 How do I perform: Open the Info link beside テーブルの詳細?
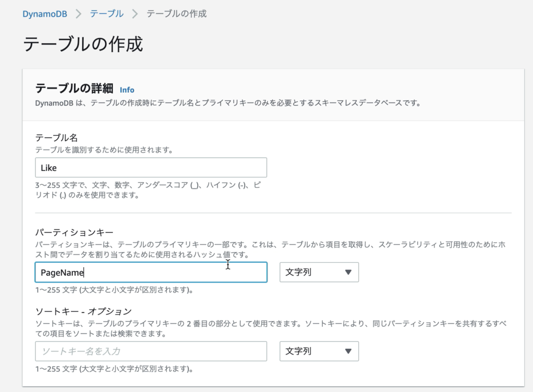127,90
